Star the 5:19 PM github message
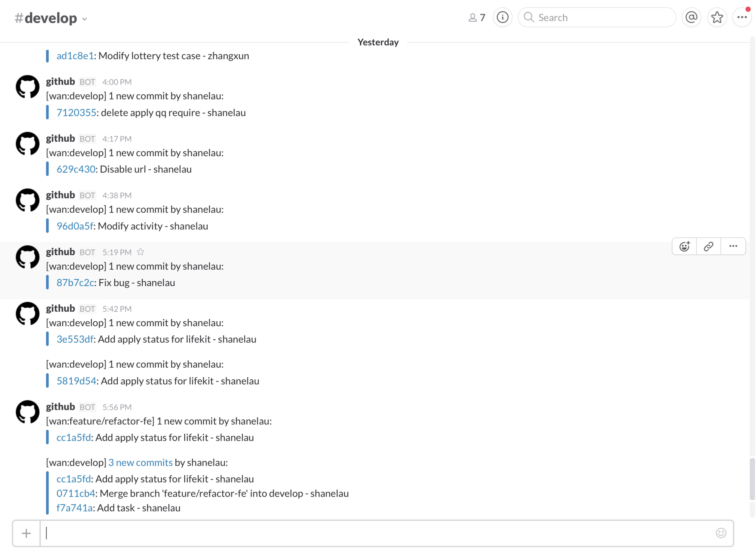This screenshot has width=756, height=559. pos(140,252)
